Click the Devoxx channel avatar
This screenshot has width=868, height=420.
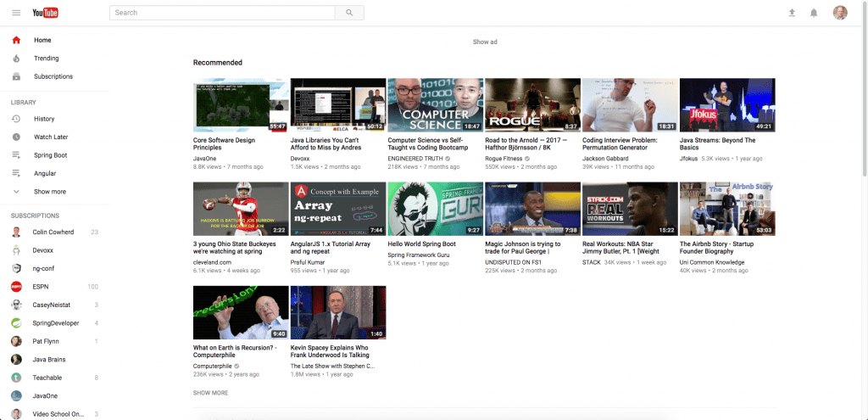17,250
